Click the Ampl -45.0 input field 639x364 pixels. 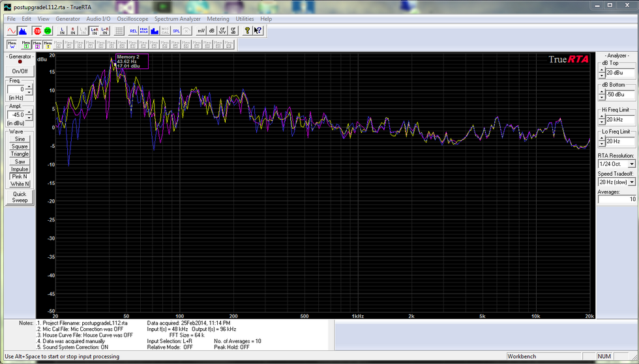pos(16,115)
